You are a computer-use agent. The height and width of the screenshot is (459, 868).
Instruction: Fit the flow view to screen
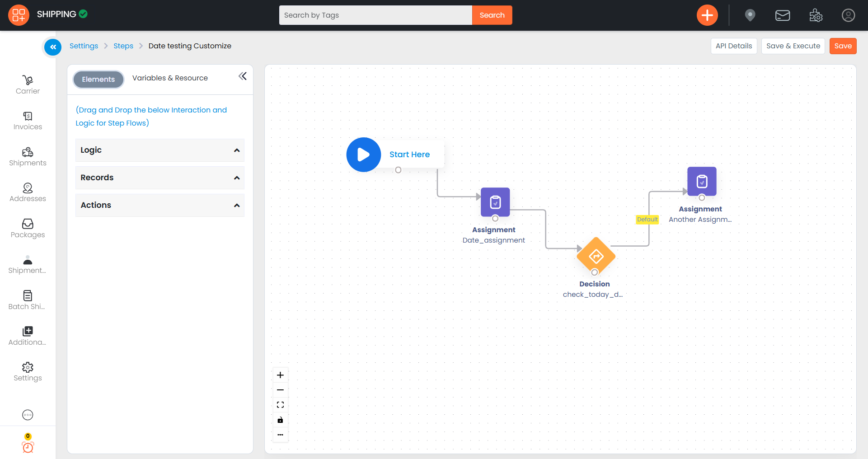pyautogui.click(x=280, y=405)
